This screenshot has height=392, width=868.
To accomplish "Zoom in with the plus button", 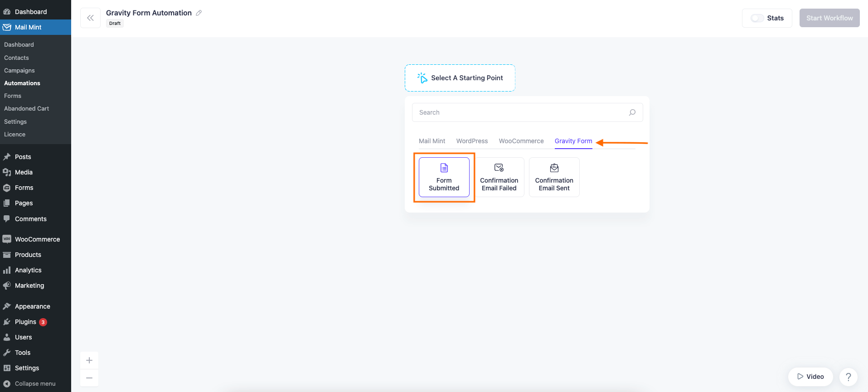I will [x=89, y=360].
